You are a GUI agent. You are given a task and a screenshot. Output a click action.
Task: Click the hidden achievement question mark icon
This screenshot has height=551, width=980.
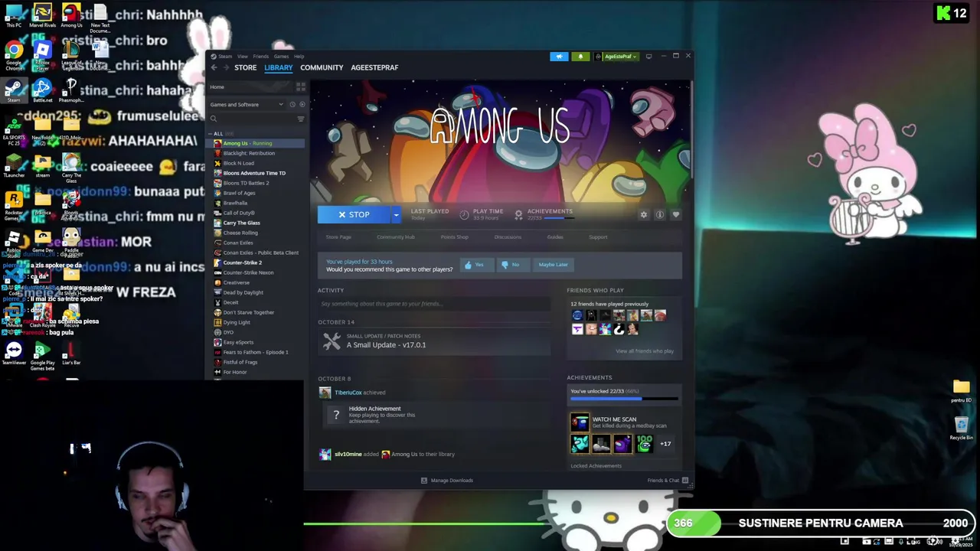click(335, 415)
